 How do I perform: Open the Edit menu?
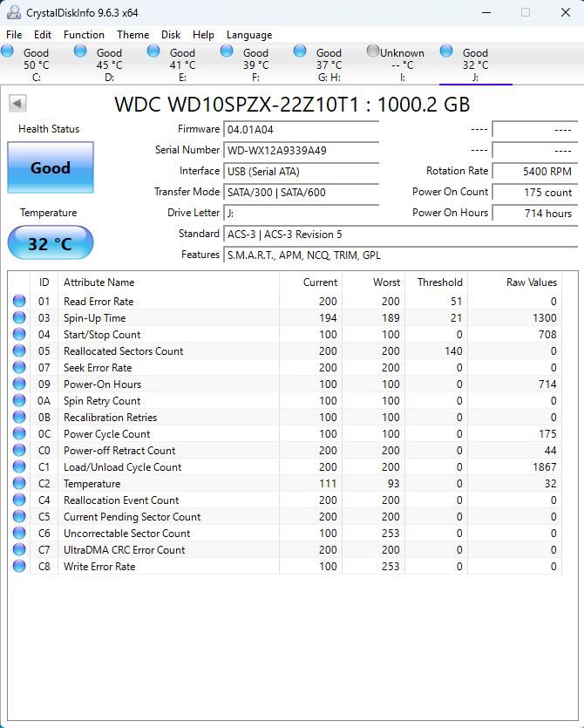tap(42, 35)
